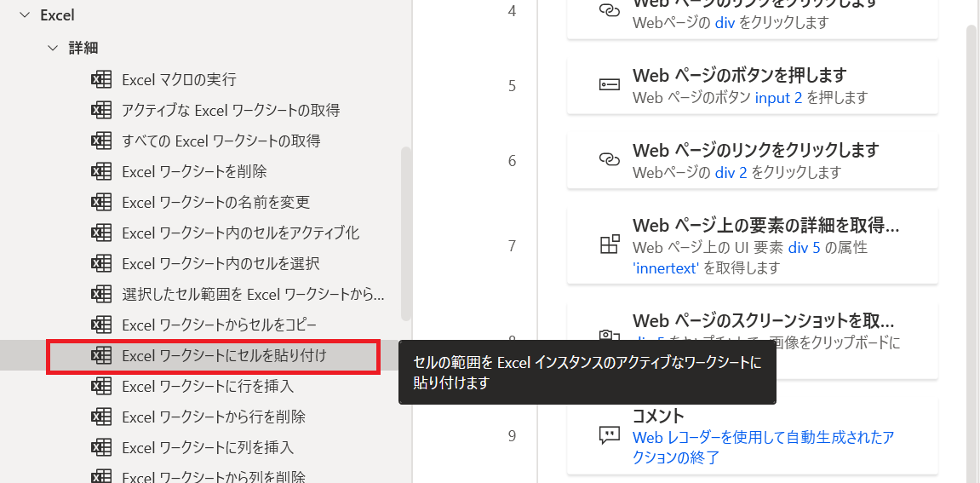Click line number 6 in flow
This screenshot has width=980, height=483.
pos(512,161)
